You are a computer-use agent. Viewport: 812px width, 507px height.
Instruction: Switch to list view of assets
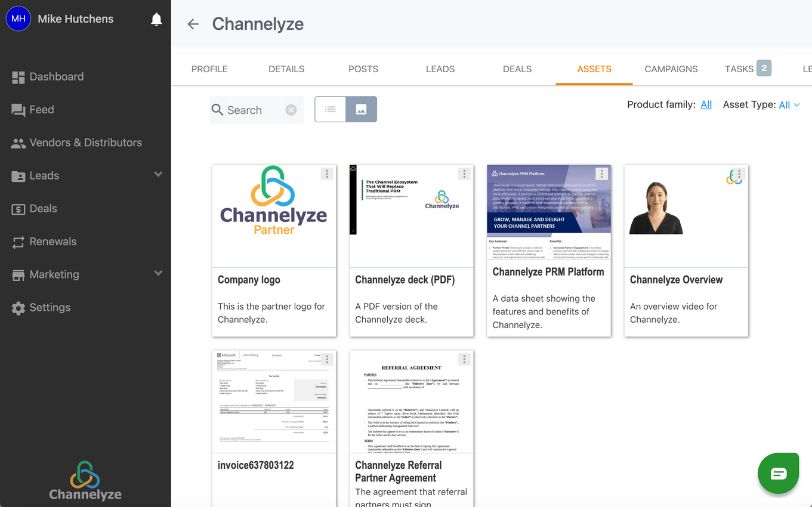click(x=330, y=109)
